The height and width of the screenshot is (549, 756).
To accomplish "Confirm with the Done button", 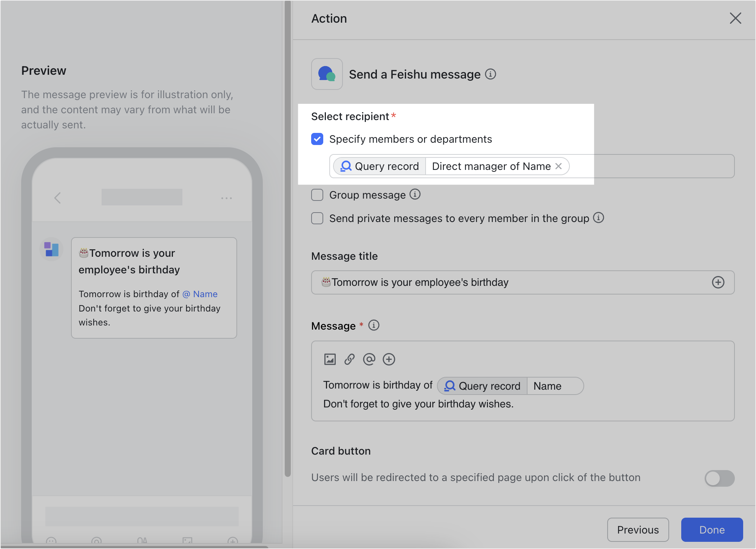I will (x=712, y=530).
